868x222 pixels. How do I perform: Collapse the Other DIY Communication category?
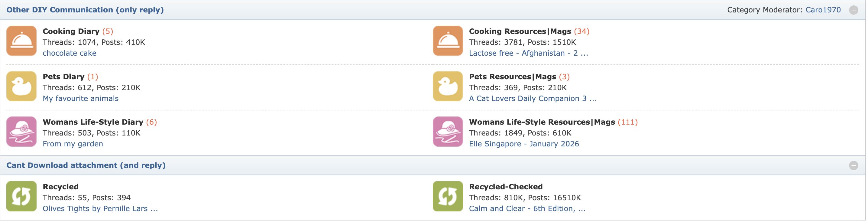tap(853, 10)
